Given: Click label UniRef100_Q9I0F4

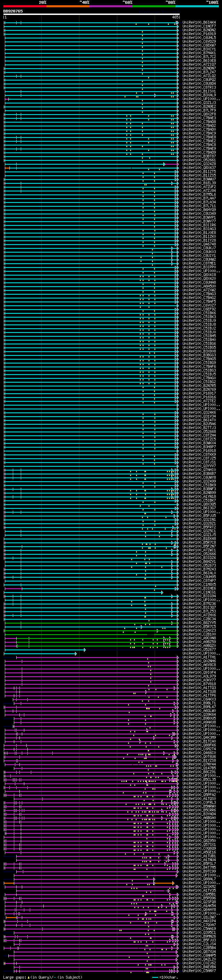Looking at the screenshot, I should [199, 673].
